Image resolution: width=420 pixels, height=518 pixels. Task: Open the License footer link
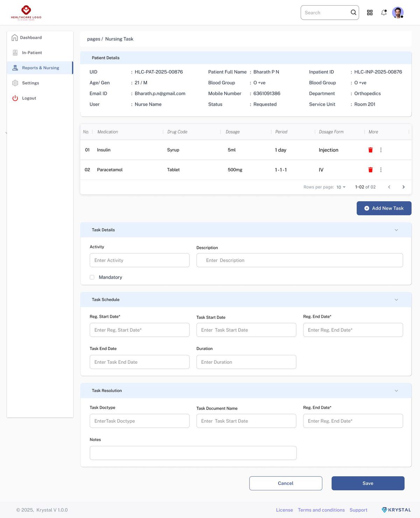285,510
